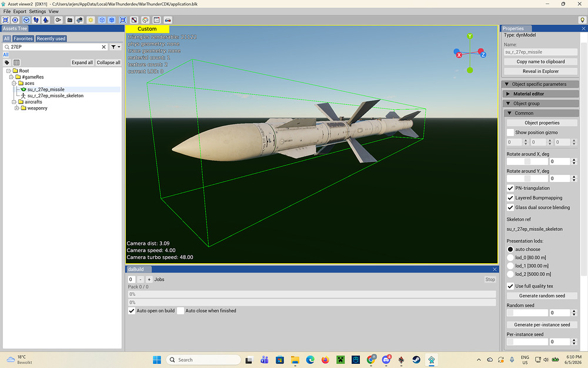Toggle the wireframe cube toolbar icon
Screen dimensions: 588x368
[102, 20]
